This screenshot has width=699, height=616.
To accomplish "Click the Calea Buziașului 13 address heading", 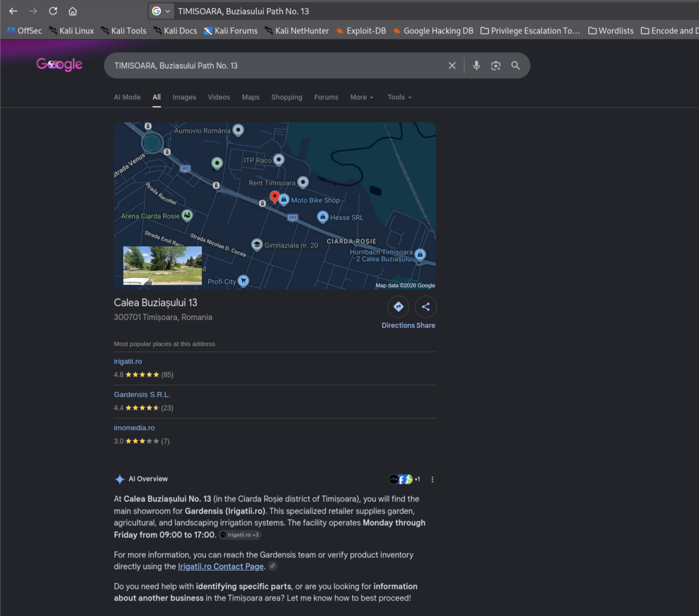I will coord(156,302).
